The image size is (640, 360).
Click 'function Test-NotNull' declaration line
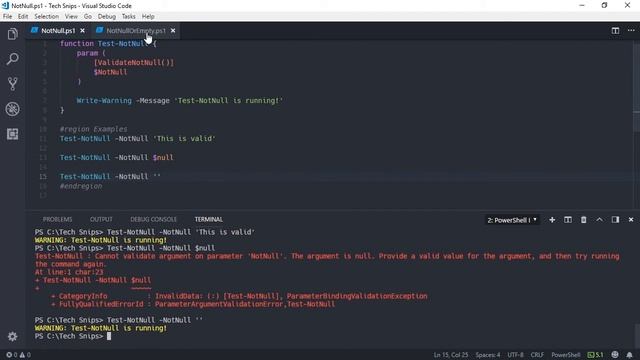[x=108, y=43]
